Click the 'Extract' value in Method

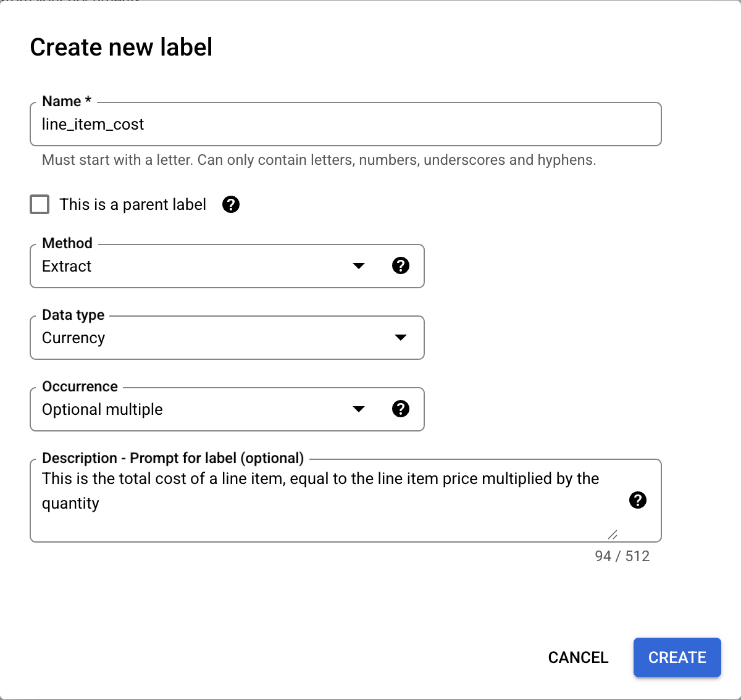67,266
